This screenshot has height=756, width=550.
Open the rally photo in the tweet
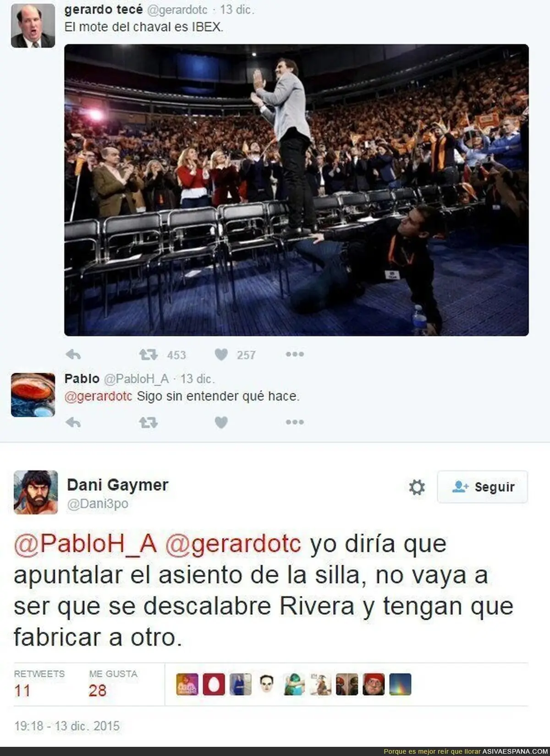[x=297, y=190]
